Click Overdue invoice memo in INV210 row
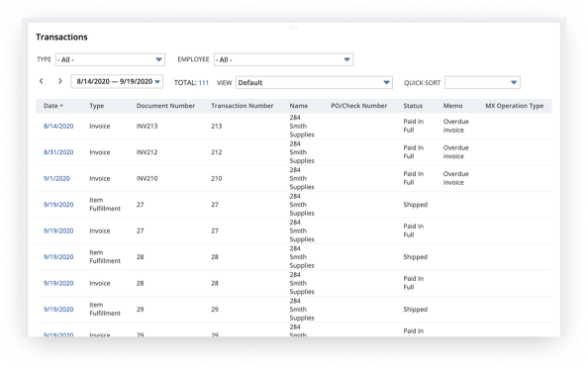The image size is (588, 368). pos(456,178)
